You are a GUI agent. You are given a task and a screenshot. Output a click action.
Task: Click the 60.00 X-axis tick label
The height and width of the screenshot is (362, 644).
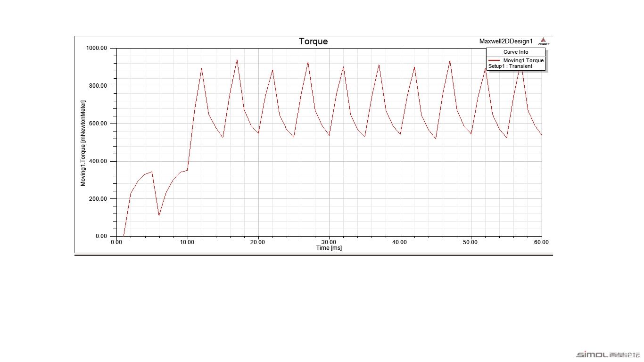tap(541, 242)
